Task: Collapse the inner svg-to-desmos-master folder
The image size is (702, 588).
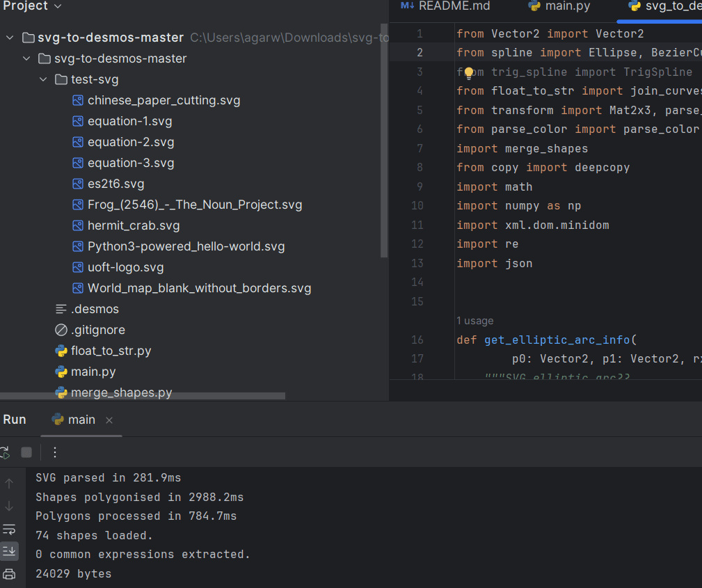Action: click(x=26, y=58)
